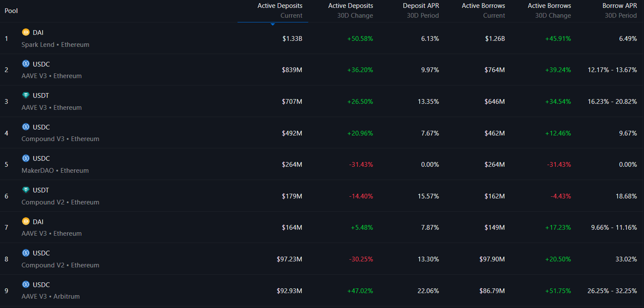Click the $707M deposits value

(x=292, y=102)
